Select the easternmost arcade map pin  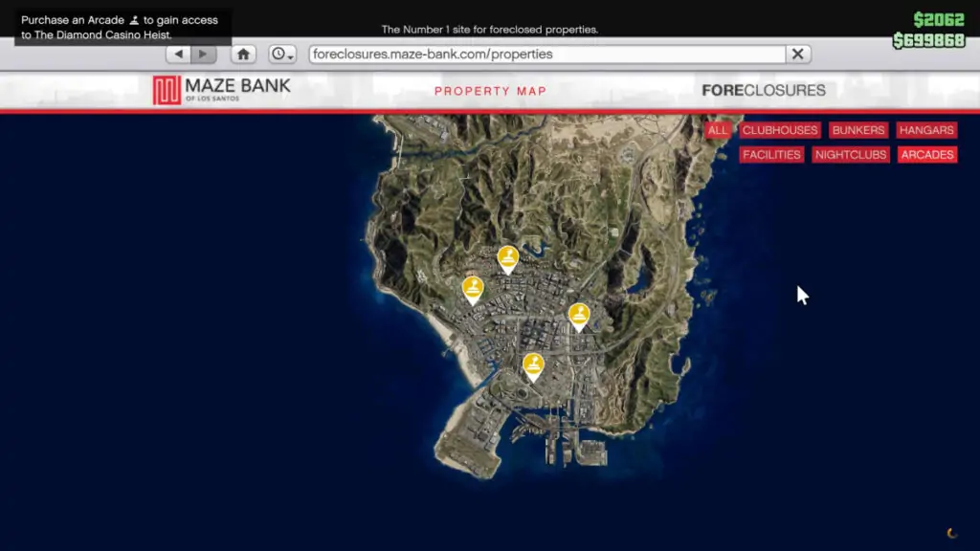coord(579,316)
